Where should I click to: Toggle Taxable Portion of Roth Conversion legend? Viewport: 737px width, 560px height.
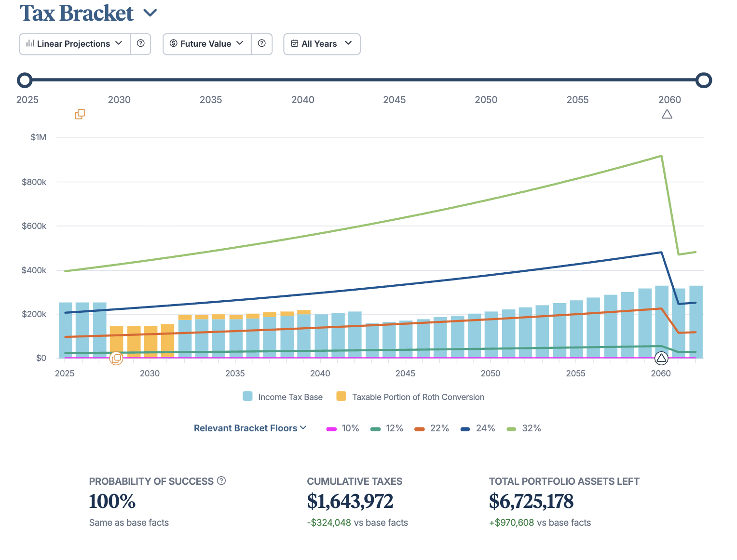(x=410, y=397)
